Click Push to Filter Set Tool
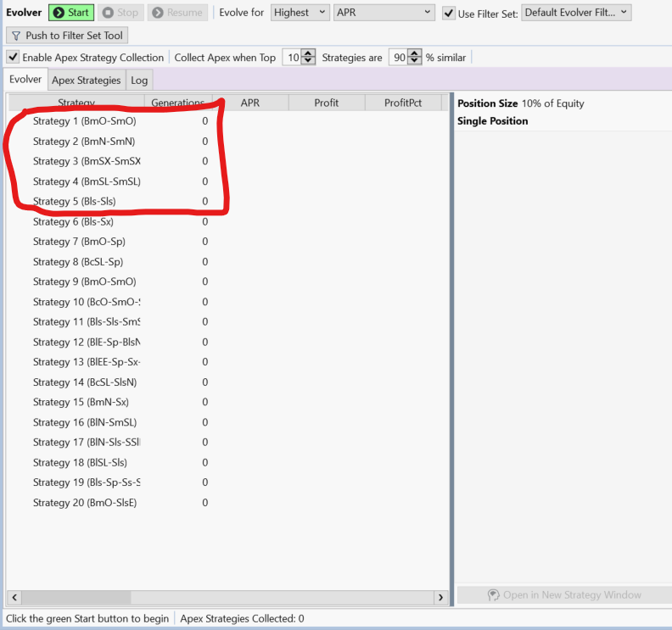This screenshot has height=630, width=672. pyautogui.click(x=67, y=36)
